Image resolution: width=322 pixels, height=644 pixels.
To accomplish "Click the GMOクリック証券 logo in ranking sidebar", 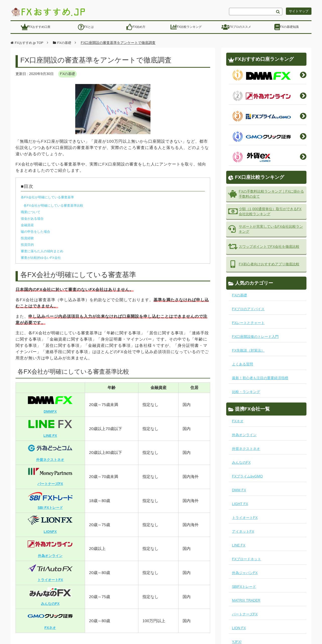I will click(x=268, y=137).
